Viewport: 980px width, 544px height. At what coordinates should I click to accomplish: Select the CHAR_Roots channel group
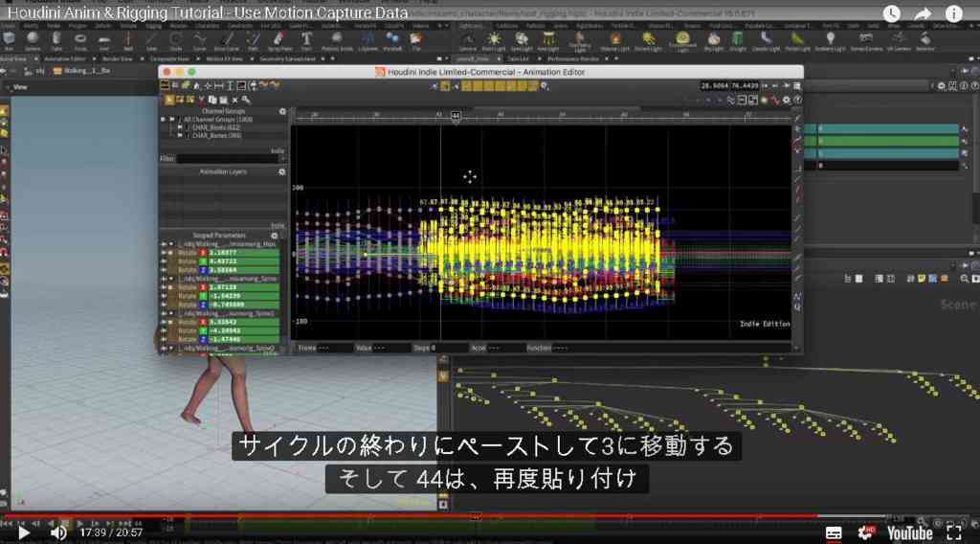[x=215, y=127]
